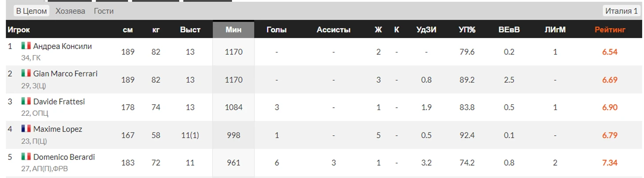Viewport: 644px width, 178px height.
Task: Open Gian Marco Ferrari player profile
Action: coord(65,74)
